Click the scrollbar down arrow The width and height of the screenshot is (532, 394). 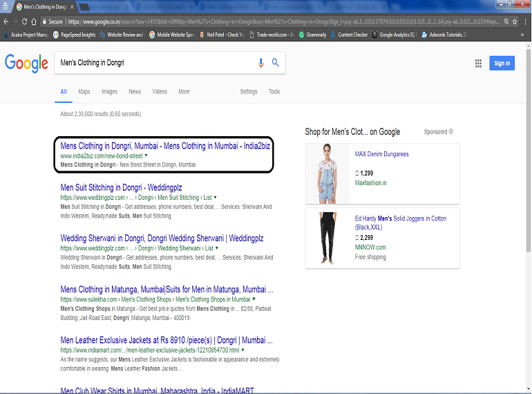coord(529,389)
